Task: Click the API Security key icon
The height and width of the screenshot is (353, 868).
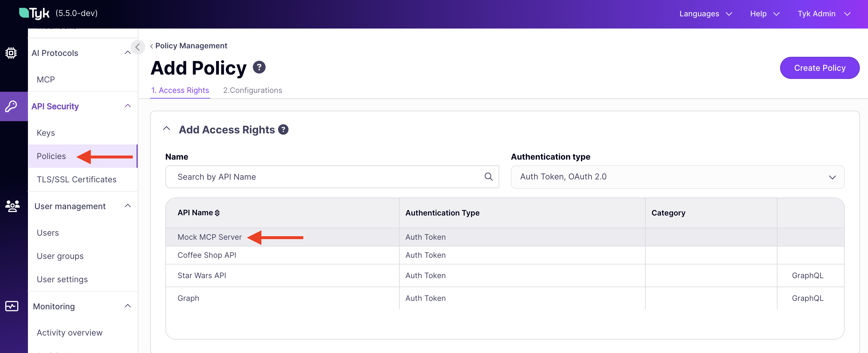Action: click(x=11, y=106)
